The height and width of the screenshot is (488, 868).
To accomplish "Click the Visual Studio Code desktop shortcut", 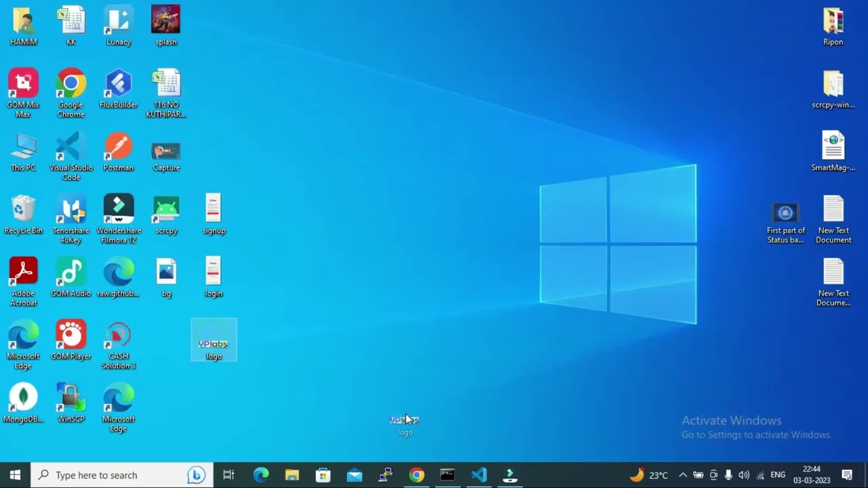I will (71, 157).
